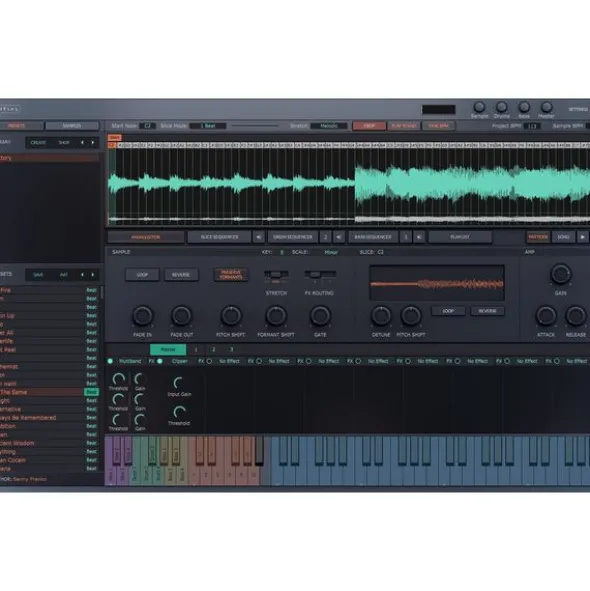Mute the Drum Sequencer with its speaker icon
590x591 pixels.
coord(339,237)
